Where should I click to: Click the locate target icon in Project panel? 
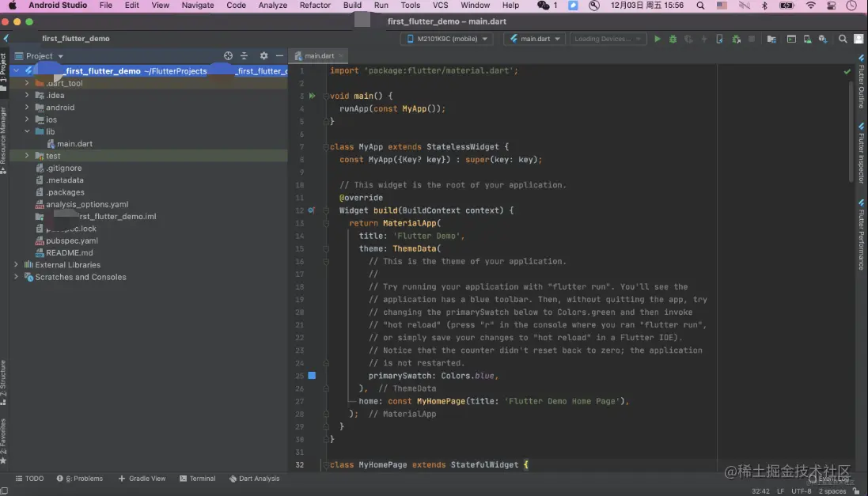point(228,56)
